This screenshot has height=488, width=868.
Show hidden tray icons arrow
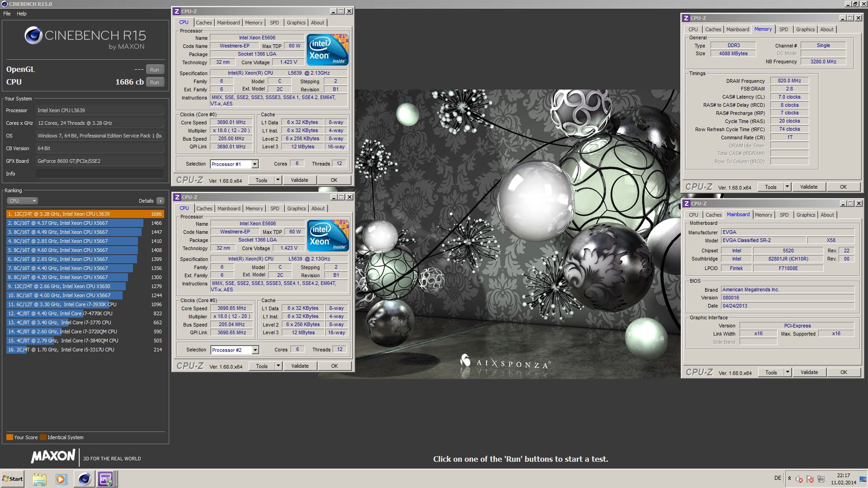(789, 479)
